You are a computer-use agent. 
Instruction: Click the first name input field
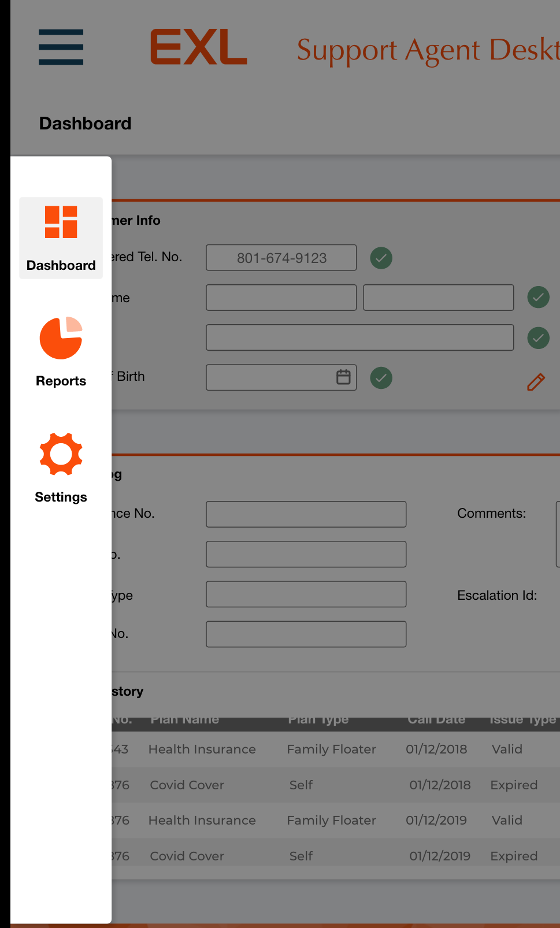pos(281,298)
